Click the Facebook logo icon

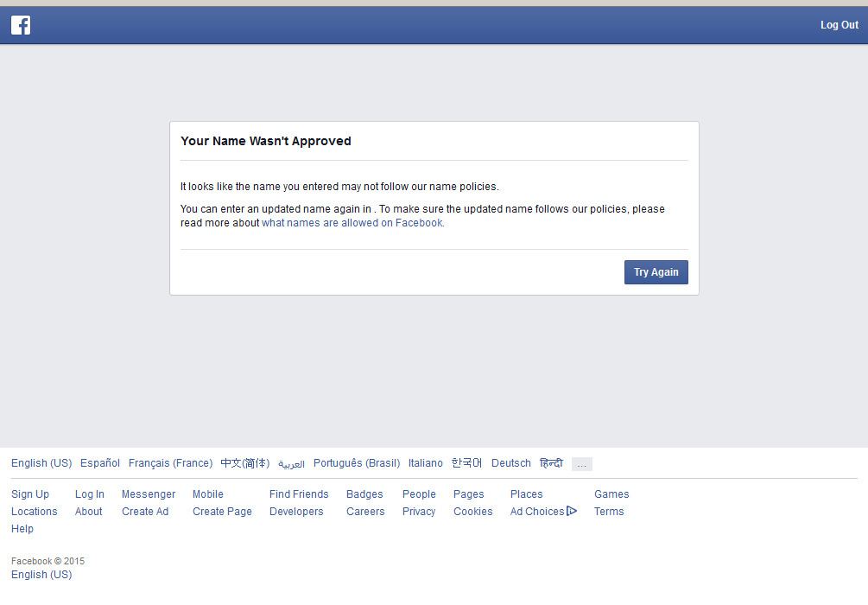[21, 25]
